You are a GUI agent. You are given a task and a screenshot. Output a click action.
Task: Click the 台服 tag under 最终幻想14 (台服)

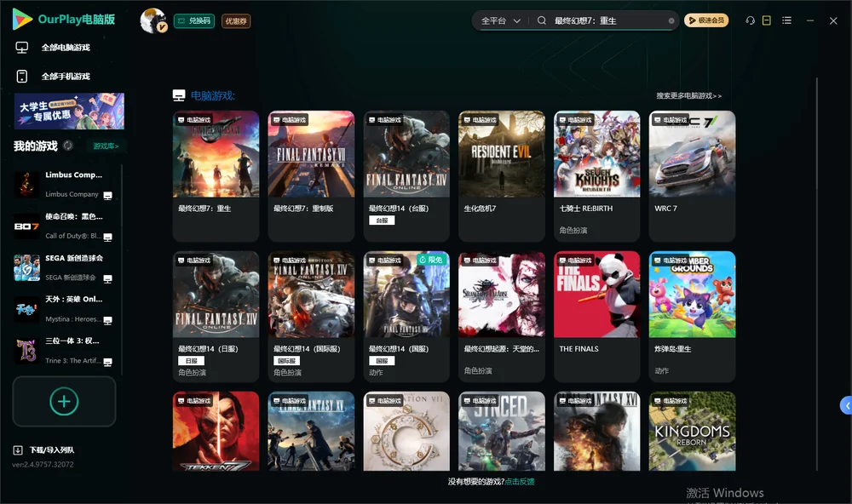pos(382,220)
